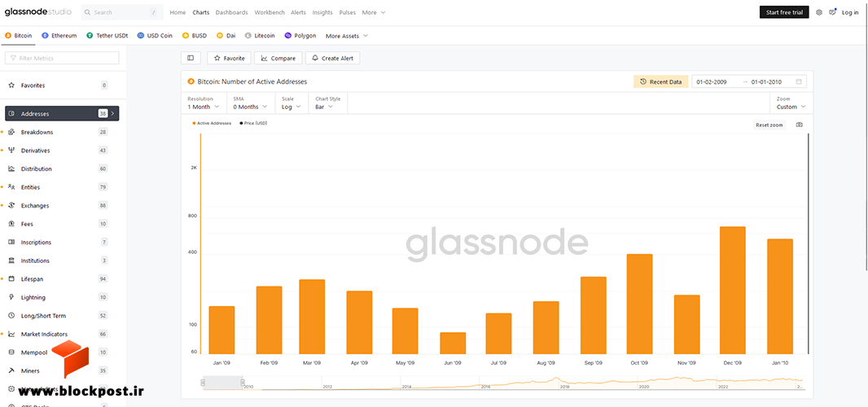Click the BUSD coin icon
Image resolution: width=868 pixels, height=407 pixels.
(186, 36)
